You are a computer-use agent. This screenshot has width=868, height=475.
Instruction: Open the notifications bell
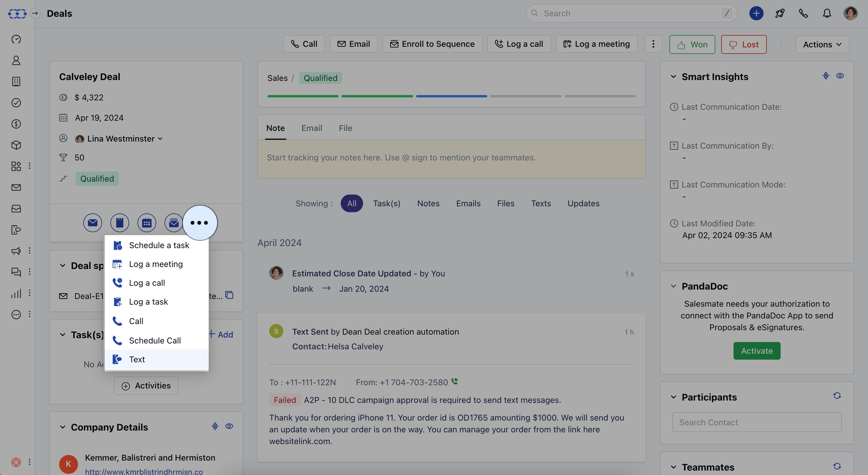[827, 14]
